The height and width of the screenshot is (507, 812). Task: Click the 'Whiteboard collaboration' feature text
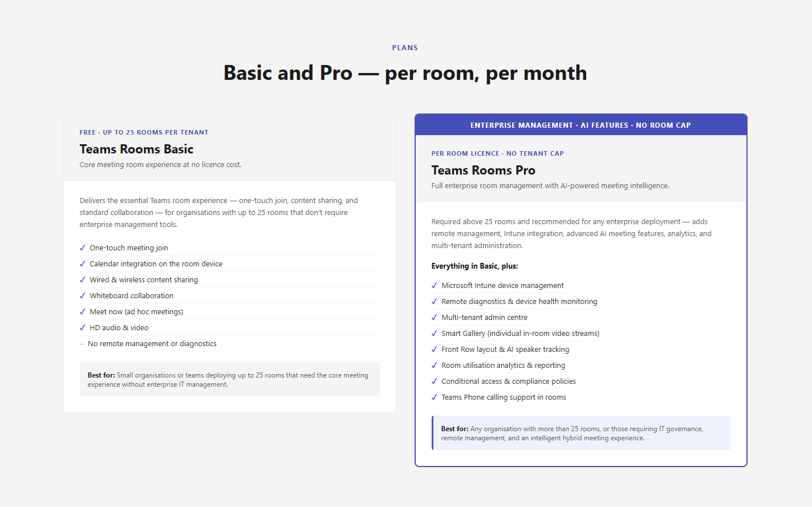point(132,296)
